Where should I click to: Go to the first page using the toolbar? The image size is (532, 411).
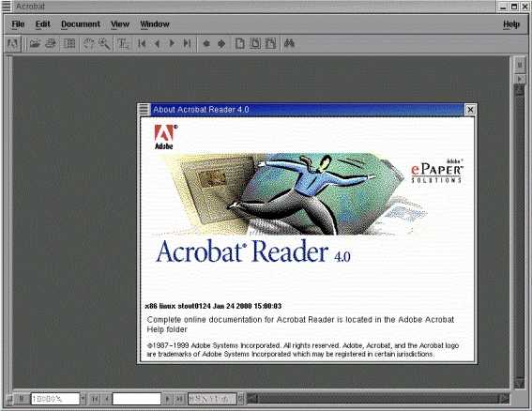click(x=142, y=43)
